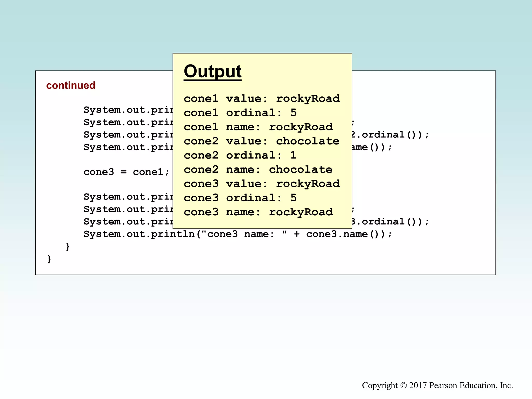Click the 'cone2 ordinal: 1' output line
The height and width of the screenshot is (399, 532).
tap(240, 155)
